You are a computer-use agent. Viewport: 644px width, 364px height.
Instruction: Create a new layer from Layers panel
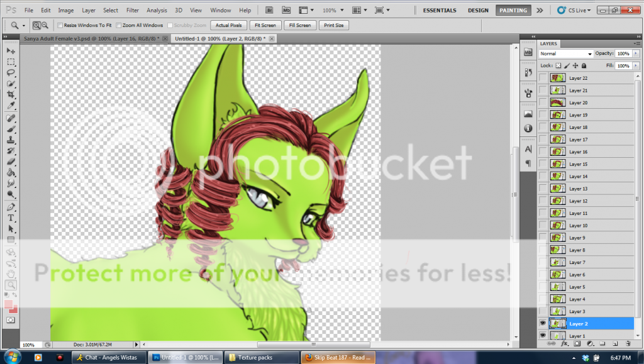[x=614, y=344]
